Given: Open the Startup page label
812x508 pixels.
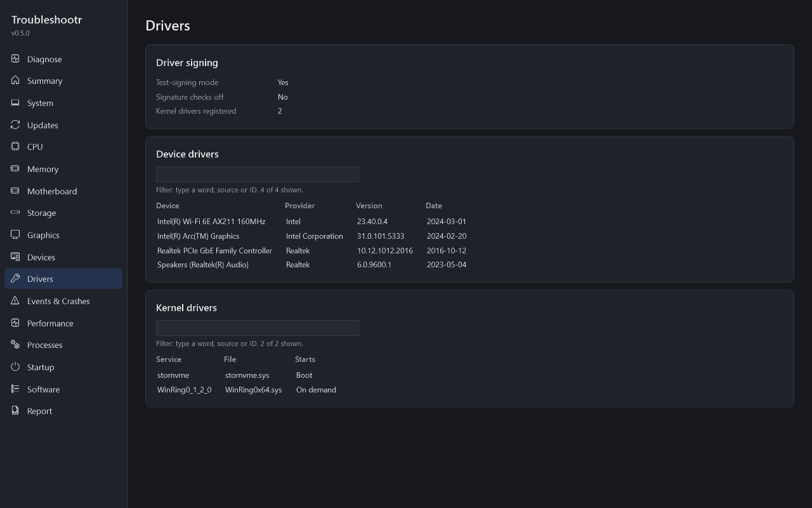Looking at the screenshot, I should coord(41,367).
